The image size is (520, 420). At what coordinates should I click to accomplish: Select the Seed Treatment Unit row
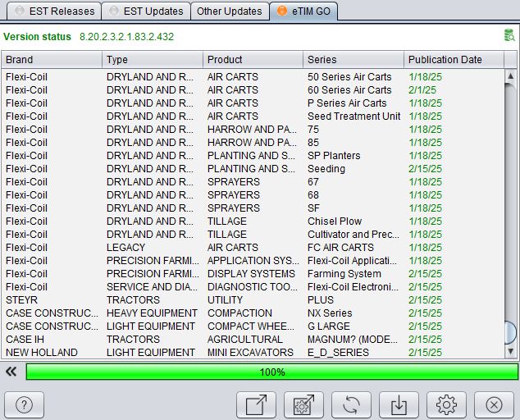click(x=253, y=116)
